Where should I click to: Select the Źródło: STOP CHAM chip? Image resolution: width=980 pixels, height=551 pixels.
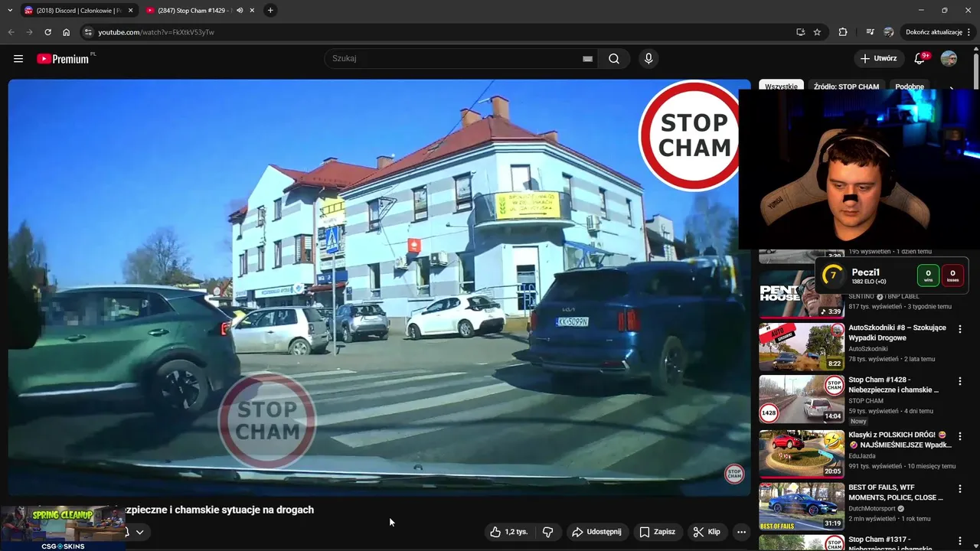846,86
